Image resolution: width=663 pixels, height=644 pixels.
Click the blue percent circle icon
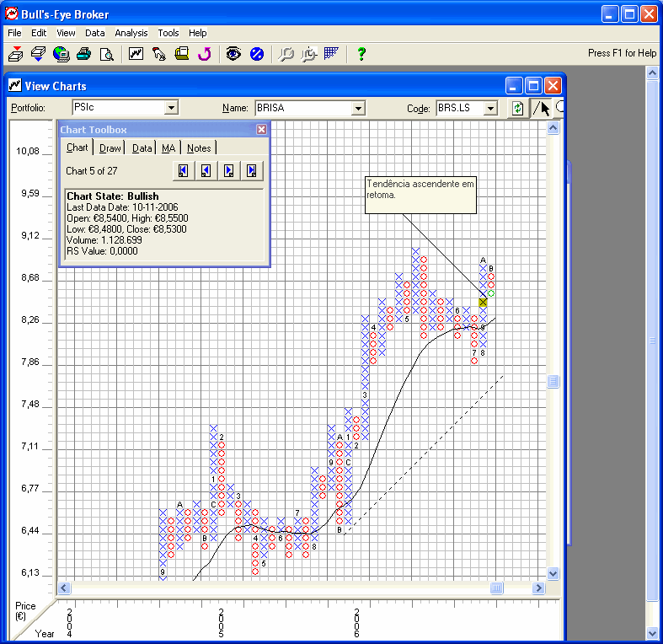[257, 54]
